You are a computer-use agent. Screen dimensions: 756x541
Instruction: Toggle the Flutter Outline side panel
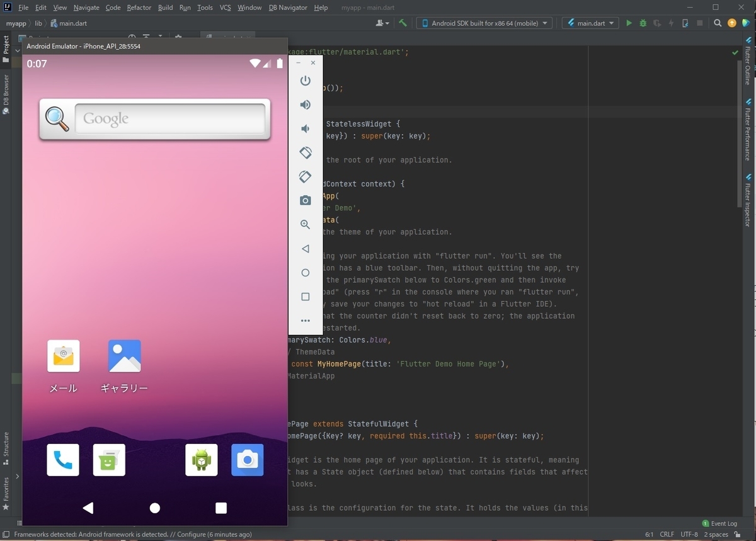pos(748,62)
